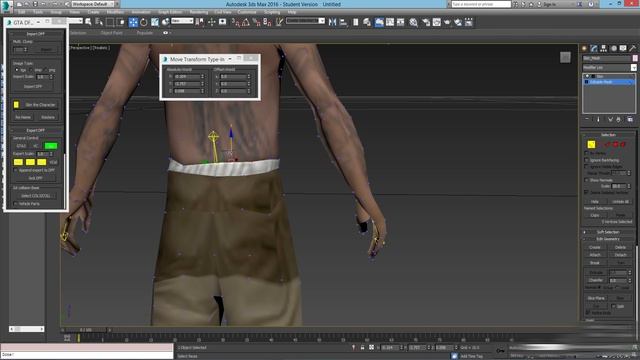640x360 pixels.
Task: Switch to the Populate ribbon tab
Action: coord(144,33)
